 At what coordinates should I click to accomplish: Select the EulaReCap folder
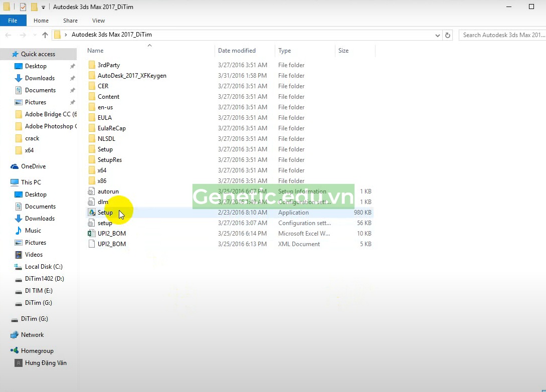[x=111, y=128]
